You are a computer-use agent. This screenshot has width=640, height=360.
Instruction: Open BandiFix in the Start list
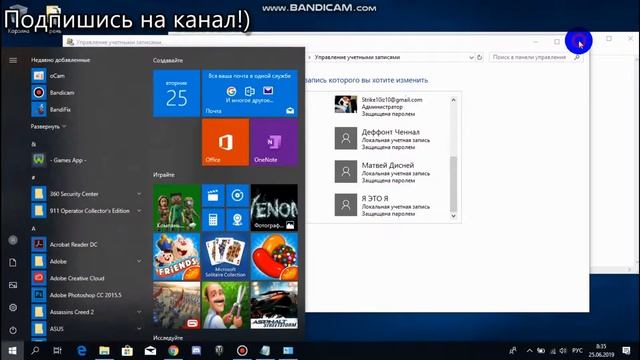pos(86,109)
